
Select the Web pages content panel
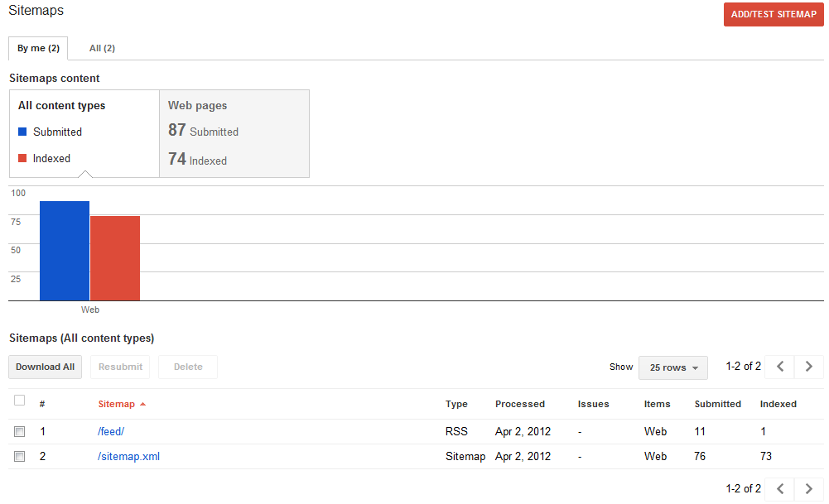(234, 134)
